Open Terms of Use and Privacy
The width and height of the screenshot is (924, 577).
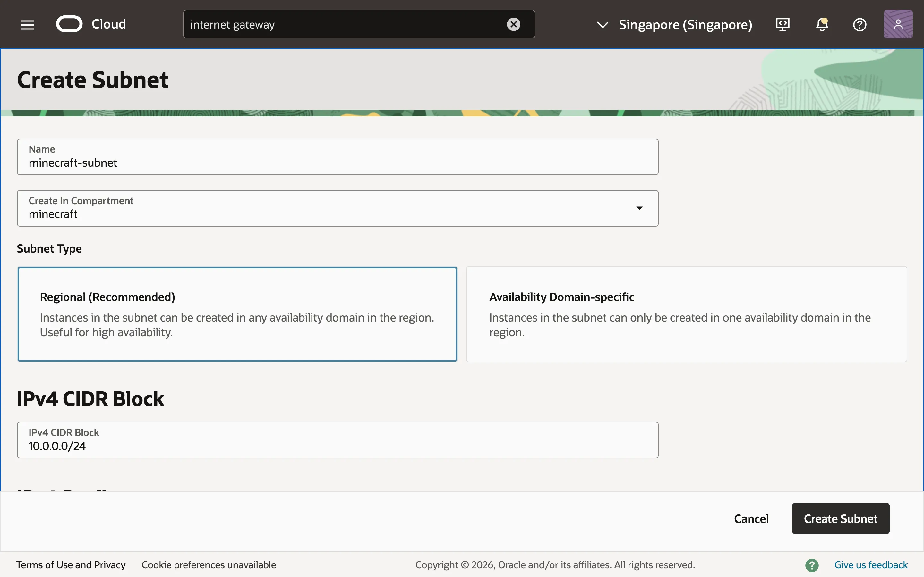(71, 565)
